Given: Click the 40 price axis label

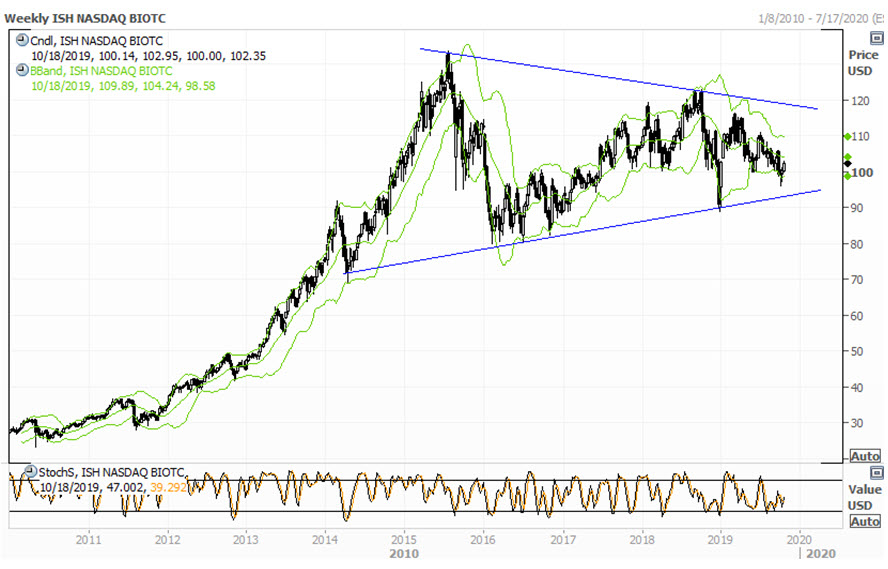Looking at the screenshot, I should coord(857,388).
